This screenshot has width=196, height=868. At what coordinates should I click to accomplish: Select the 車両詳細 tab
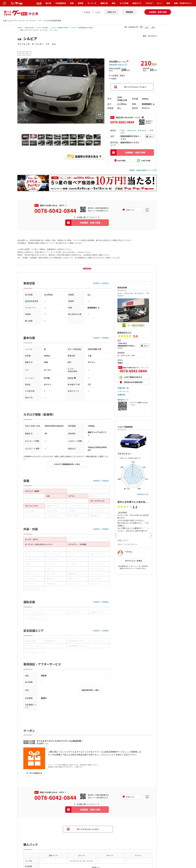[87, 269]
